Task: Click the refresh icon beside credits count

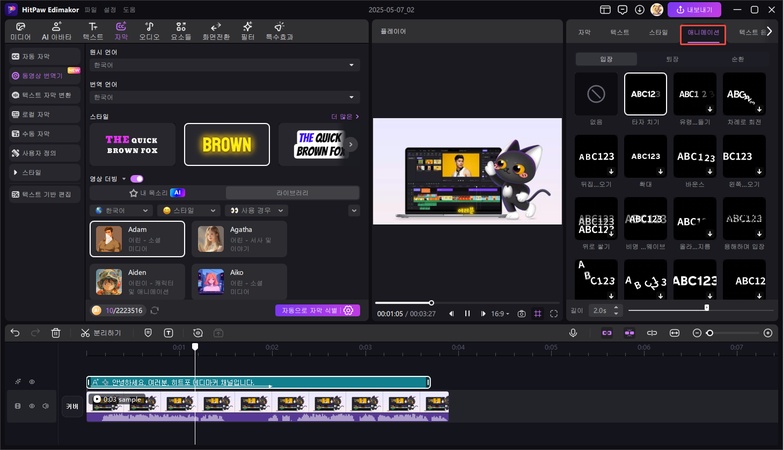Action: [x=155, y=310]
